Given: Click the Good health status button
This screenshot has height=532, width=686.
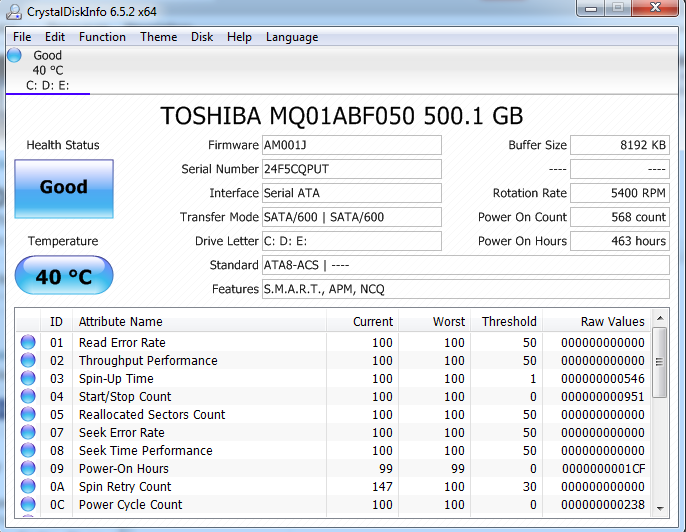Looking at the screenshot, I should [x=64, y=187].
